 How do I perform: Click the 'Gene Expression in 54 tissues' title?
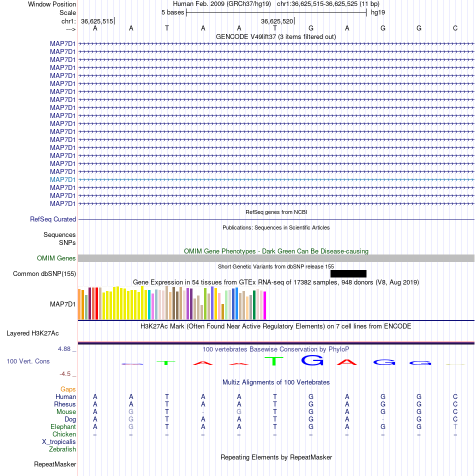click(x=276, y=282)
